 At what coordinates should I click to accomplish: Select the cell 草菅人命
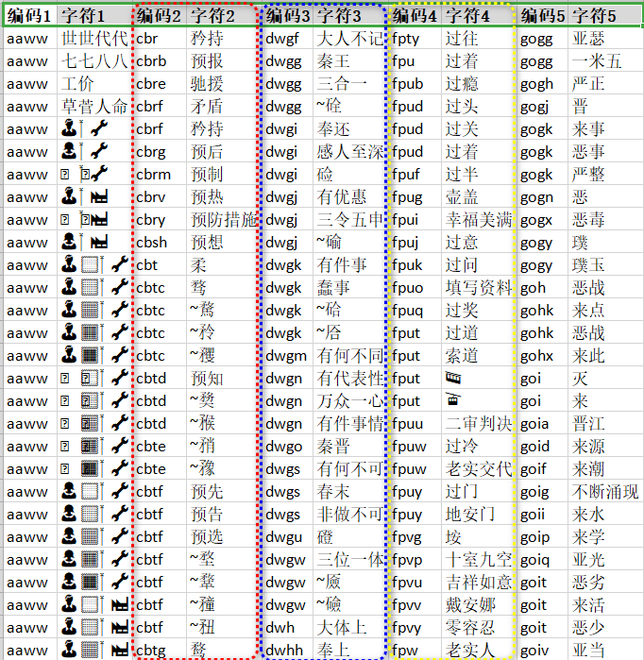[x=94, y=107]
